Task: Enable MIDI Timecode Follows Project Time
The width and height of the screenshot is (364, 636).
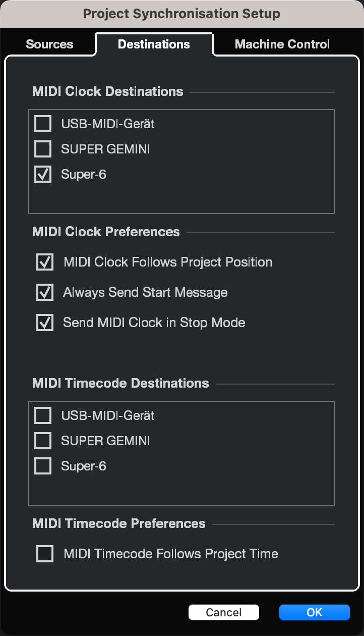Action: point(44,553)
